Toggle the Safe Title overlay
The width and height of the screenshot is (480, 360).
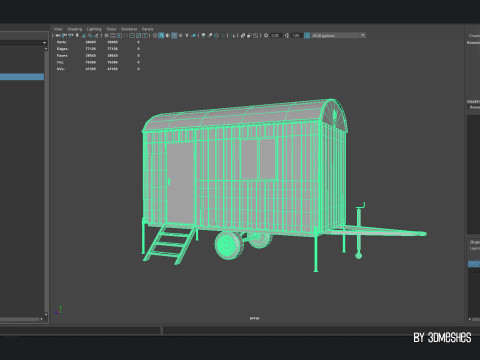[x=145, y=35]
